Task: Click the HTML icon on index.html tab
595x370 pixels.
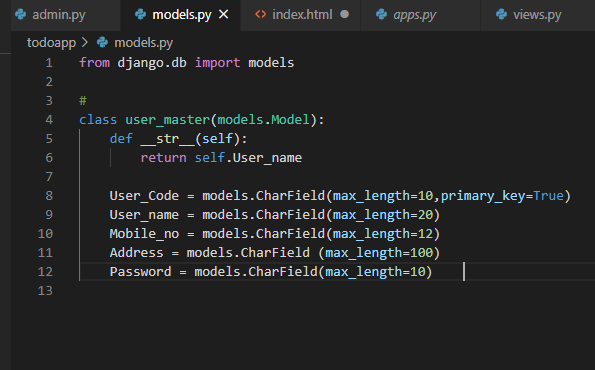Action: (260, 14)
